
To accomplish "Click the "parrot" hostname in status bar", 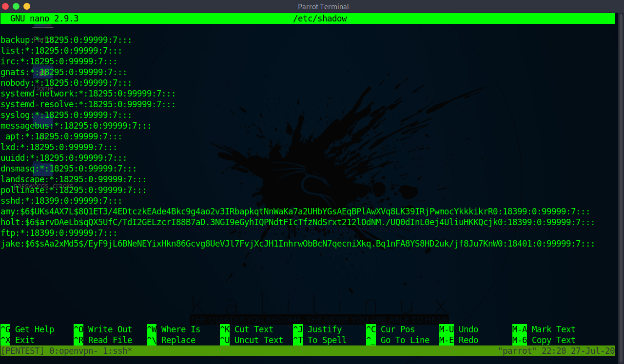I will 517,351.
